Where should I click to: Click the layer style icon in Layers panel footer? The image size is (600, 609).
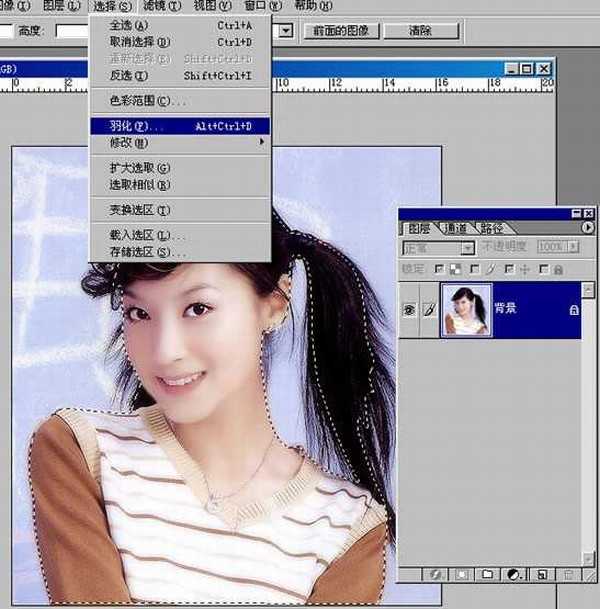(436, 575)
